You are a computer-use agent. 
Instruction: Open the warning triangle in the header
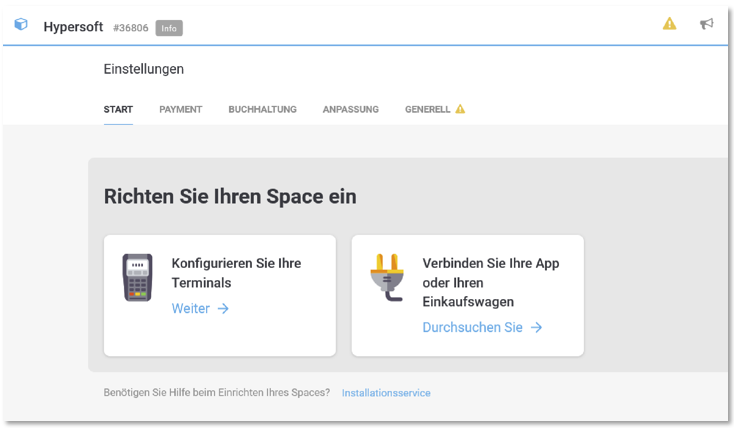click(670, 24)
